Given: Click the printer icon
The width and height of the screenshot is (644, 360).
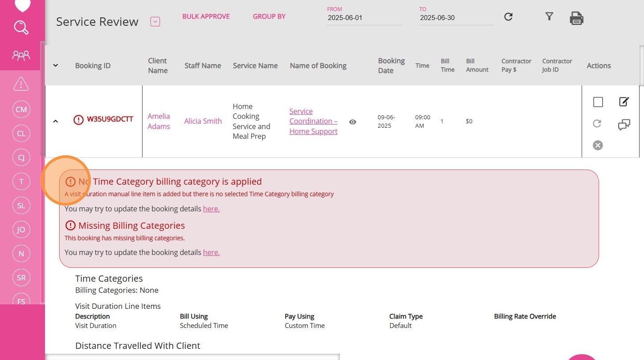Looking at the screenshot, I should 576,18.
